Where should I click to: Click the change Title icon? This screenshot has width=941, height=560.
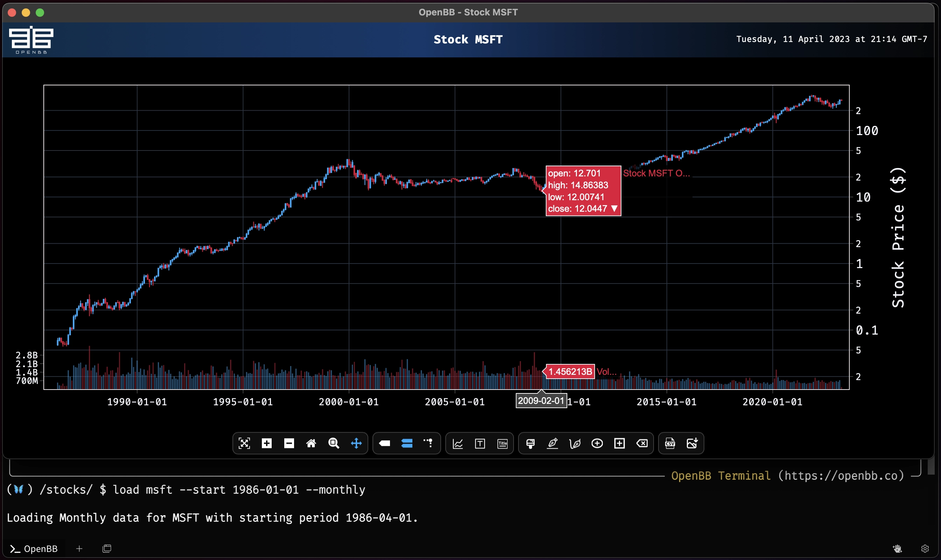pos(502,443)
